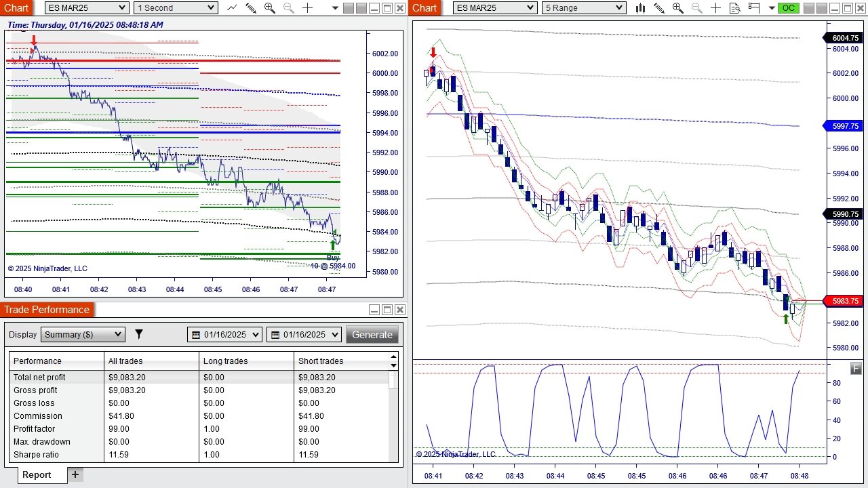This screenshot has height=488, width=868.
Task: Open the end date 01/16/2025 picker
Action: click(x=304, y=334)
